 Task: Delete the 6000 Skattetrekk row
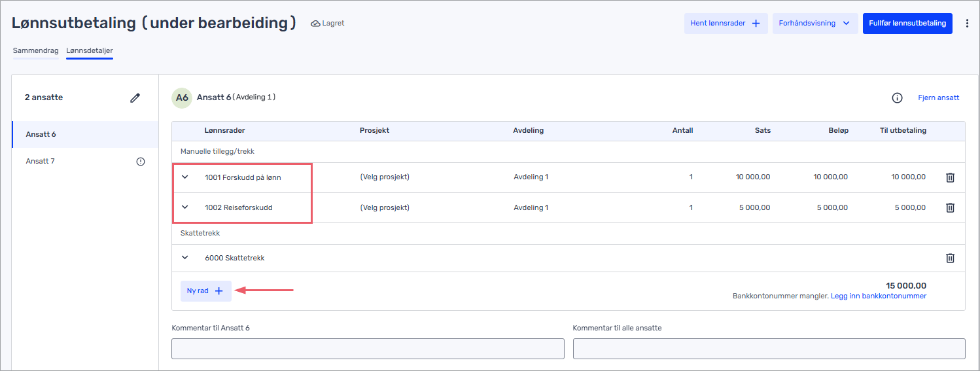[x=950, y=258]
